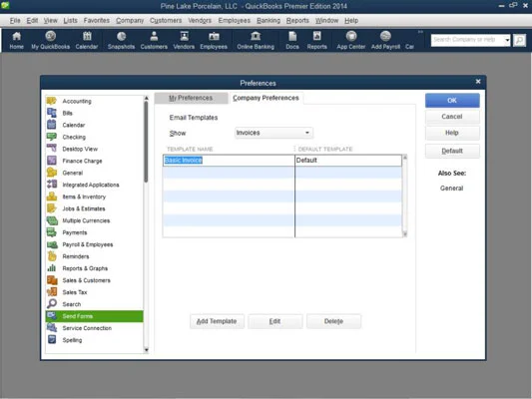The width and height of the screenshot is (532, 399).
Task: Open the Calendar icon in the toolbar
Action: click(87, 40)
